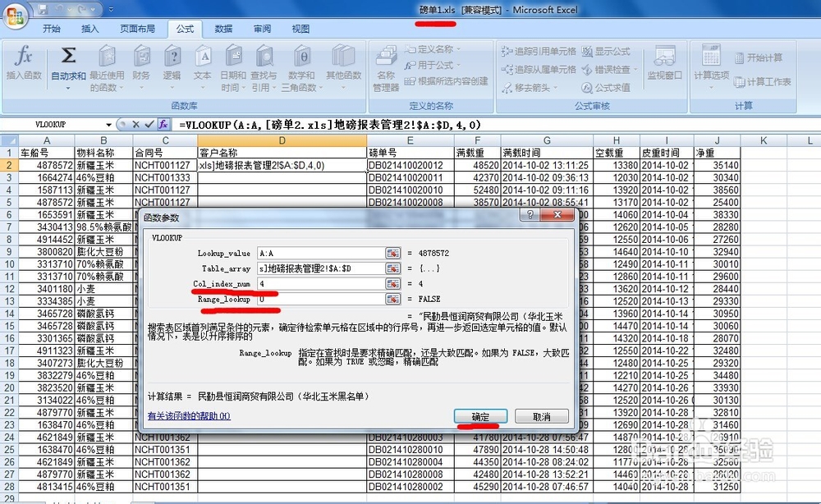Select column D header
Image resolution: width=821 pixels, height=504 pixels.
click(x=282, y=140)
